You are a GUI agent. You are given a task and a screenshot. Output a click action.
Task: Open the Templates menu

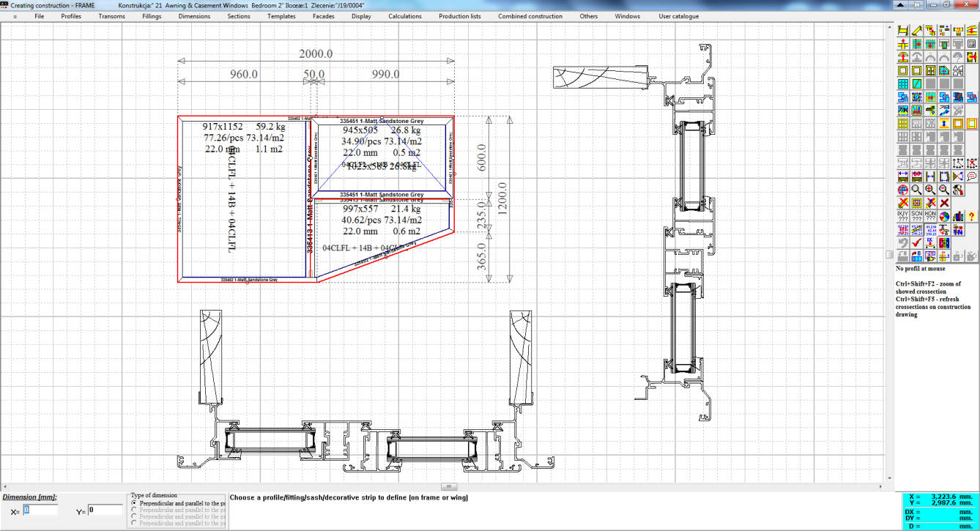point(281,16)
